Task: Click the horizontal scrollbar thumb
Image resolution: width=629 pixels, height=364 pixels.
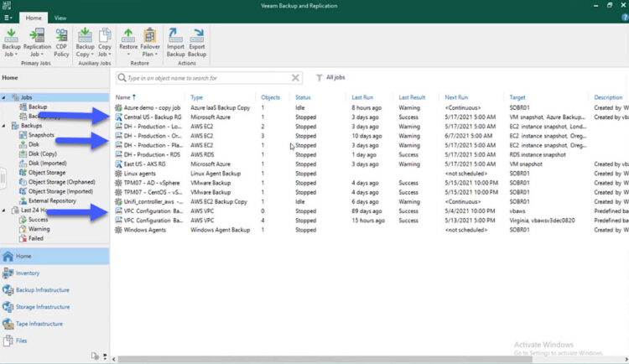Action: [325, 359]
